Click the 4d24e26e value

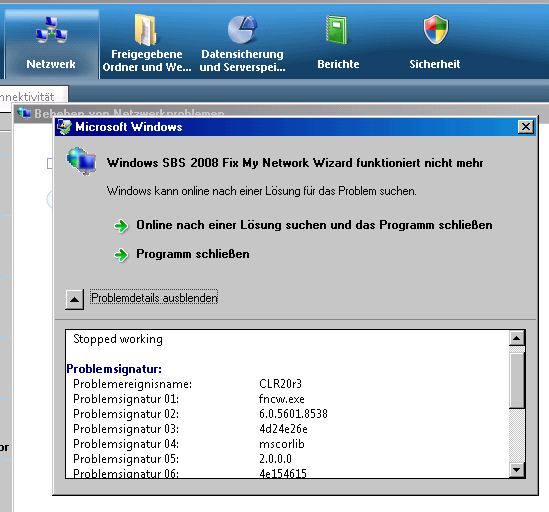point(283,429)
